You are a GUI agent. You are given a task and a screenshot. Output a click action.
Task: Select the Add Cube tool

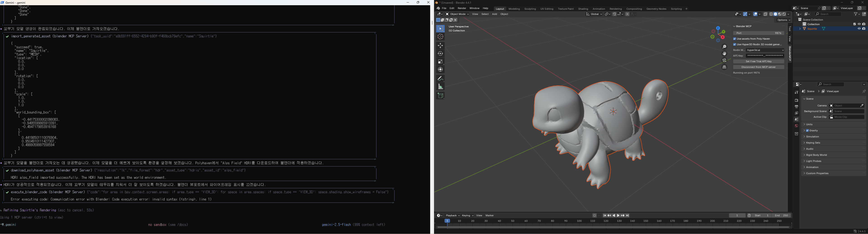coord(440,96)
